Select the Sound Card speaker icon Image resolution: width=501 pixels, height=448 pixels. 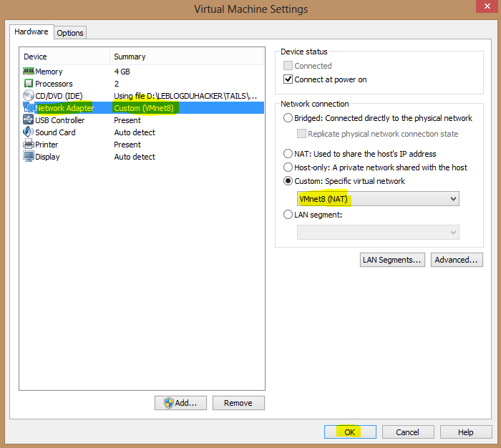29,132
